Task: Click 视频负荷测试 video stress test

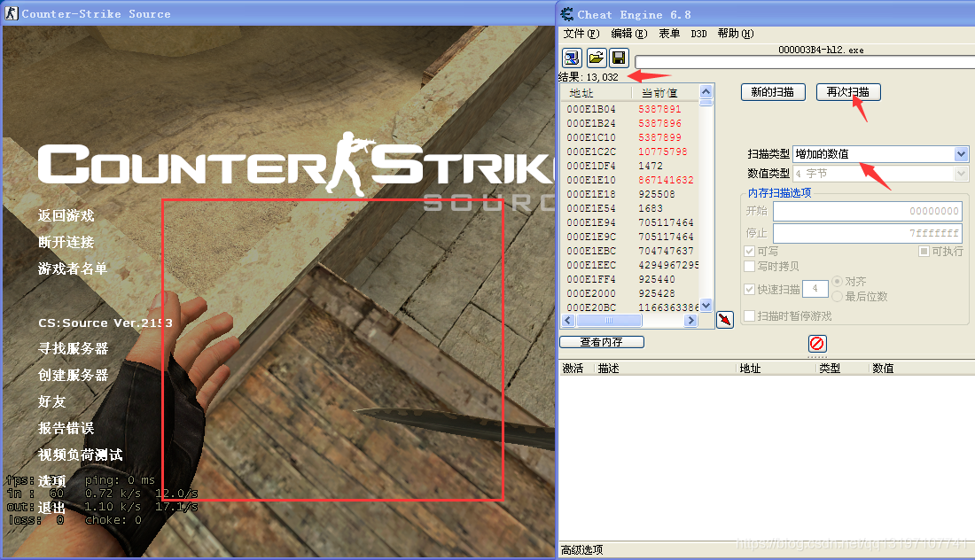Action: [80, 455]
